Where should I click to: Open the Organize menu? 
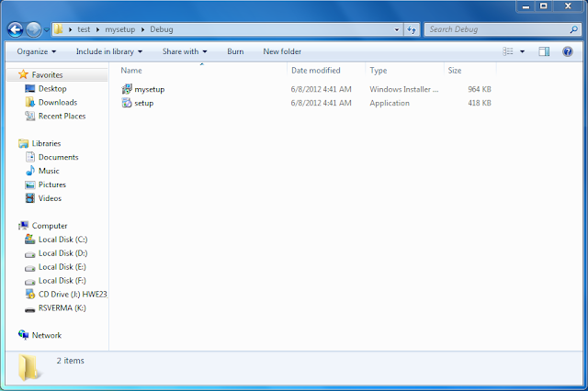[x=37, y=51]
